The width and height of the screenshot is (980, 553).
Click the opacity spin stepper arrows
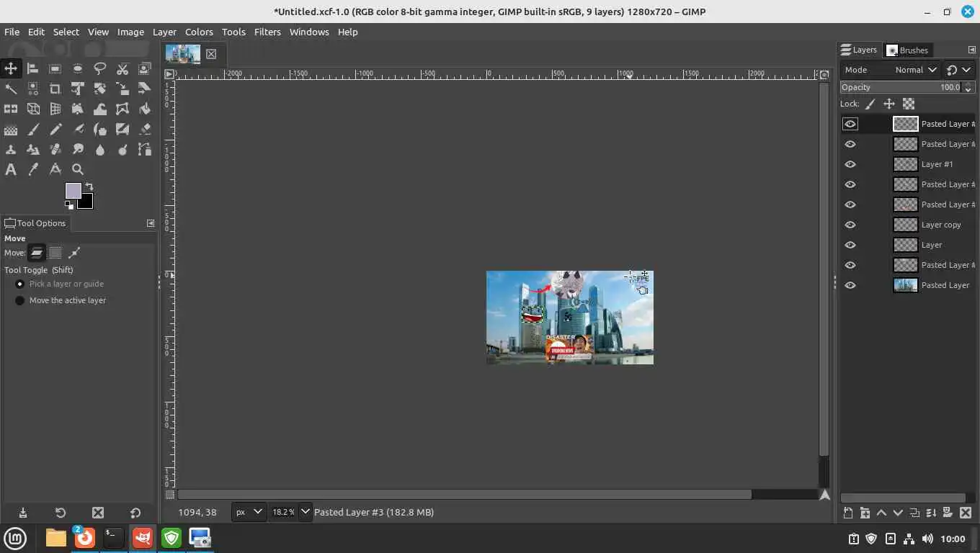pos(968,87)
